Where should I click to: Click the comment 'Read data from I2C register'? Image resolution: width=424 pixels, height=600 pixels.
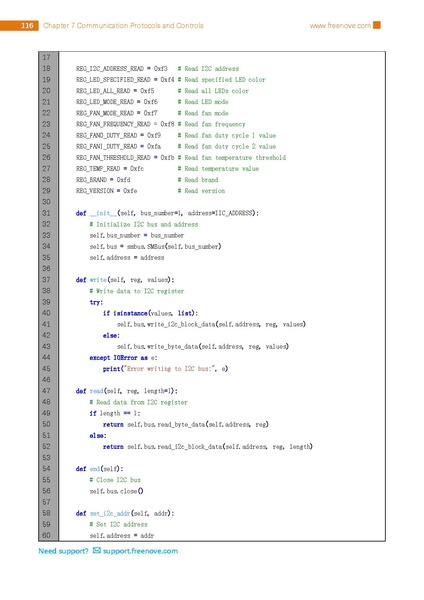(139, 402)
